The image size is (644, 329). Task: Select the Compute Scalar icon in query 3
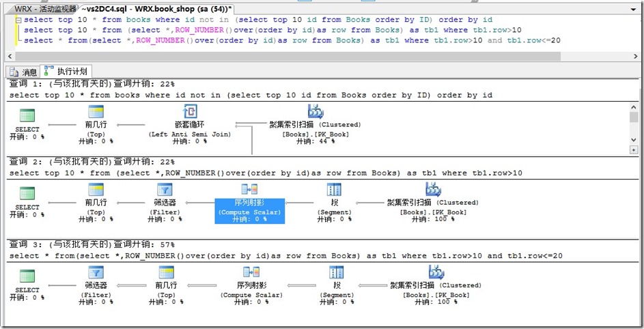[251, 272]
